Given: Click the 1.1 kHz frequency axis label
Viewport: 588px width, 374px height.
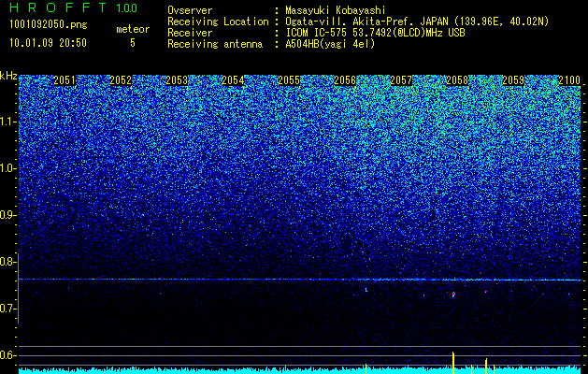Looking at the screenshot, I should coord(8,122).
